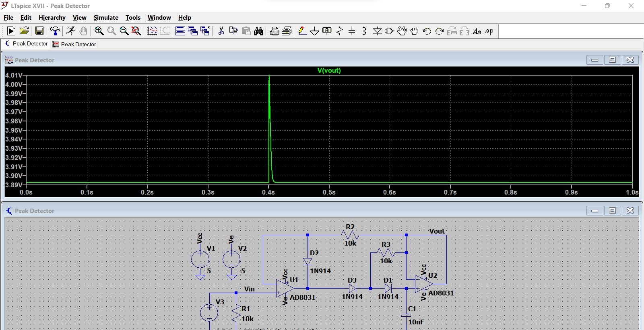
Task: Place an Inductor component
Action: click(x=364, y=31)
